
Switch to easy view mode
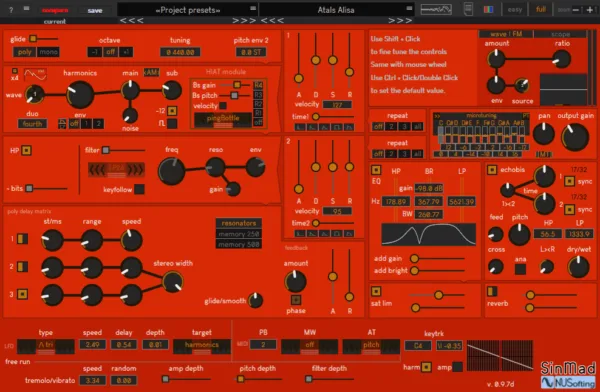pyautogui.click(x=515, y=10)
